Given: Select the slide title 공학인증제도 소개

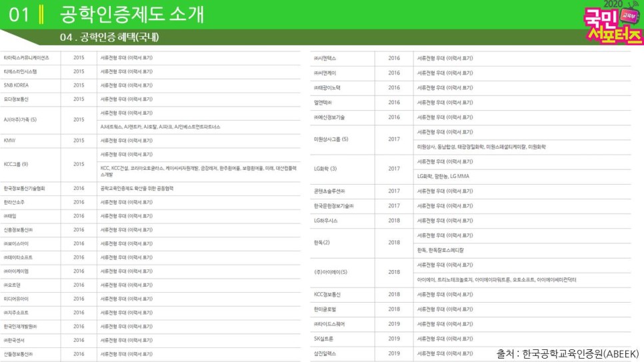Looking at the screenshot, I should (132, 15).
